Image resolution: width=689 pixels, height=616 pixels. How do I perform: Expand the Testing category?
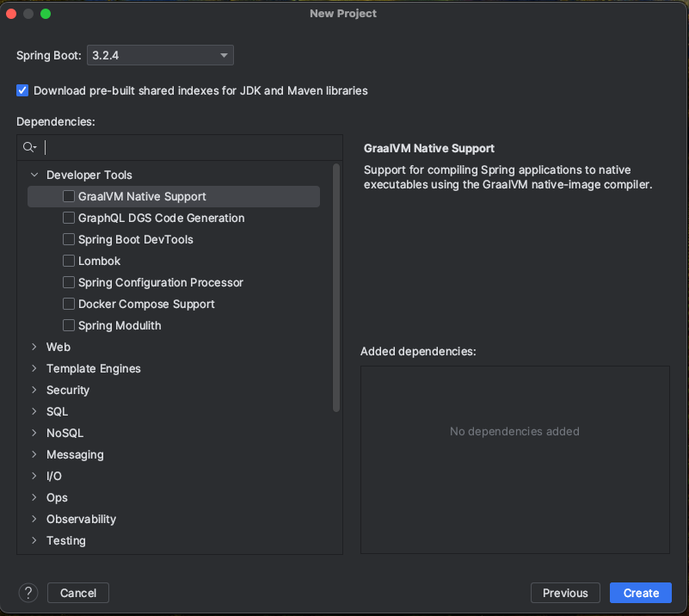point(34,541)
